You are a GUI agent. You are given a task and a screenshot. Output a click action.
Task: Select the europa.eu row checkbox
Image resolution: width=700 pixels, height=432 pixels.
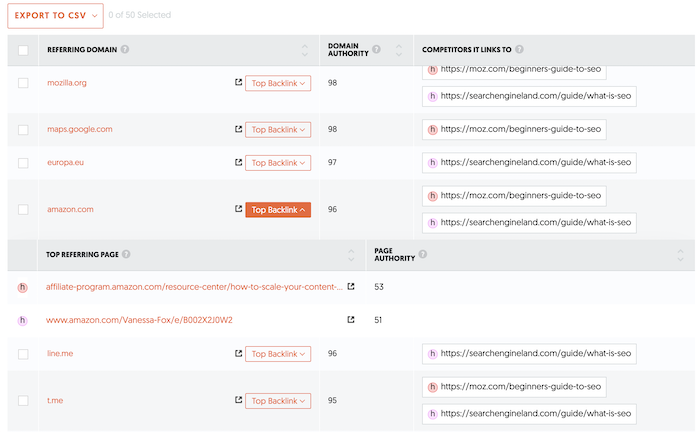point(23,163)
